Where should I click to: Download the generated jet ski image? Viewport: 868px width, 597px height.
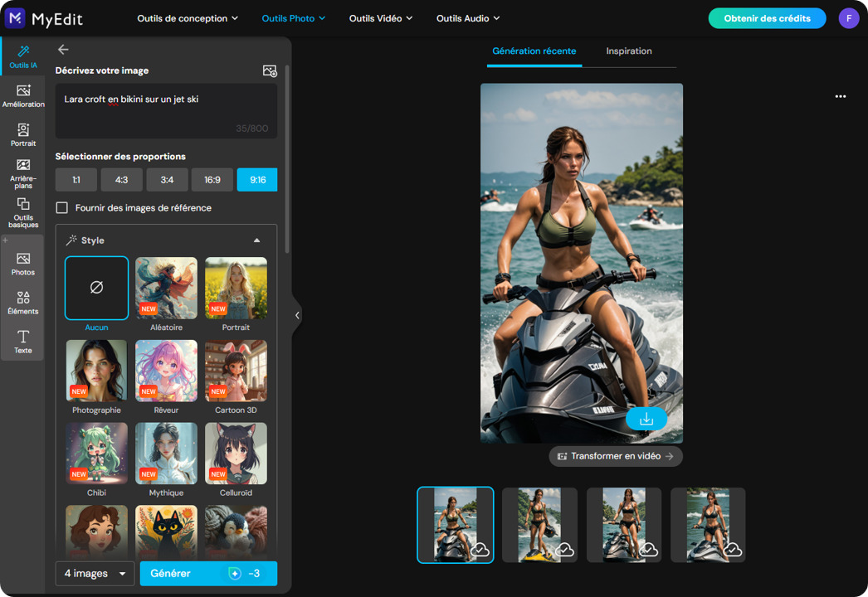646,419
